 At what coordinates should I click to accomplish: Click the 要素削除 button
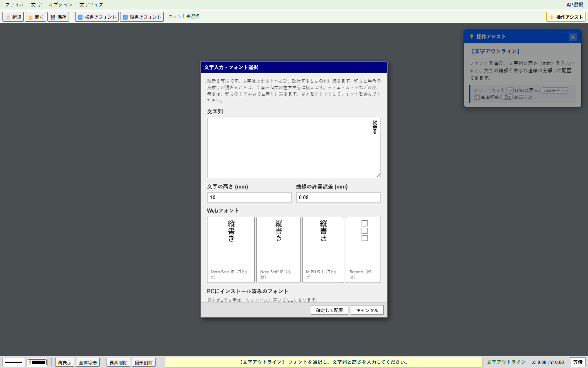pos(118,362)
